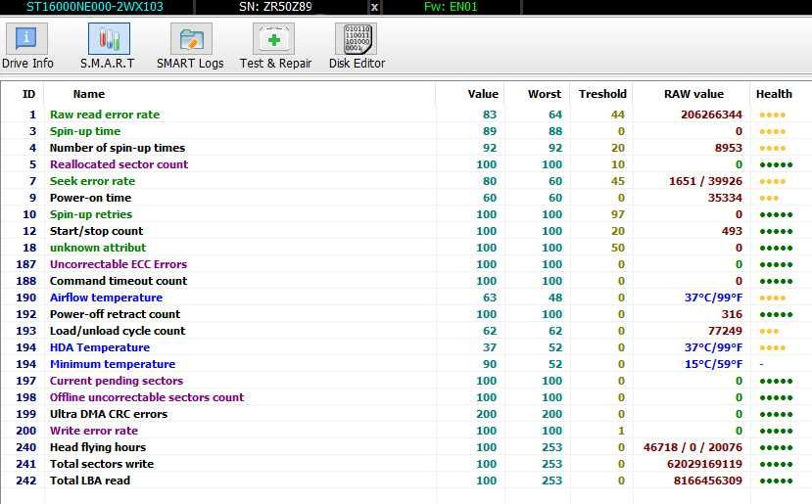
Task: Click ID 242 in the table
Action: click(25, 481)
